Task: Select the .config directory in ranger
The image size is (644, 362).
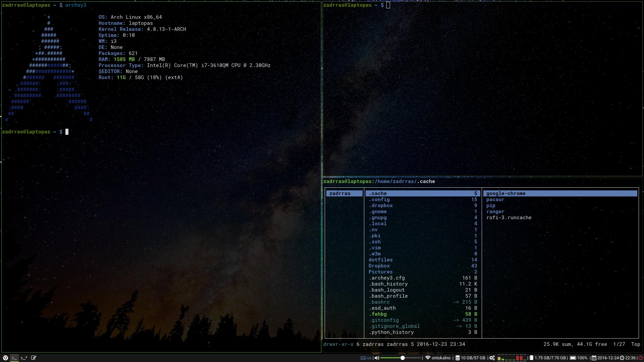Action: (x=423, y=199)
